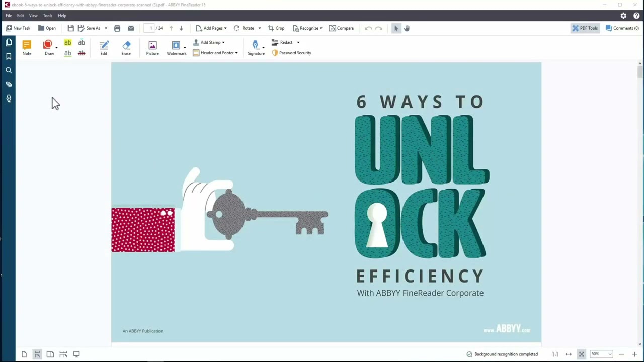Image resolution: width=644 pixels, height=362 pixels.
Task: Open application settings gear
Action: pyautogui.click(x=623, y=16)
